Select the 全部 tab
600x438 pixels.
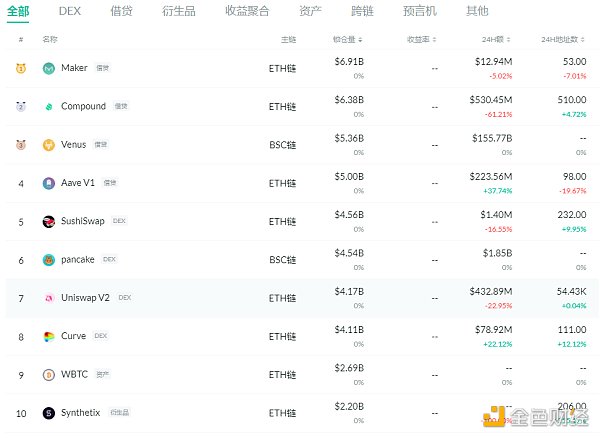[x=18, y=11]
